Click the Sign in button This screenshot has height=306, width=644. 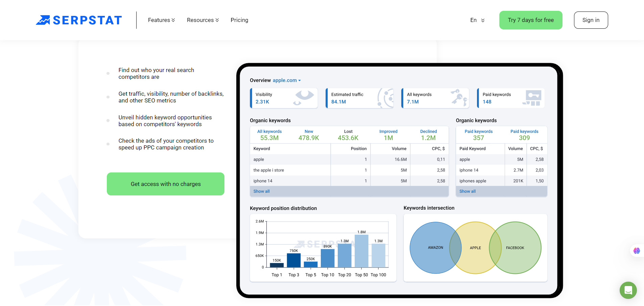pos(591,20)
